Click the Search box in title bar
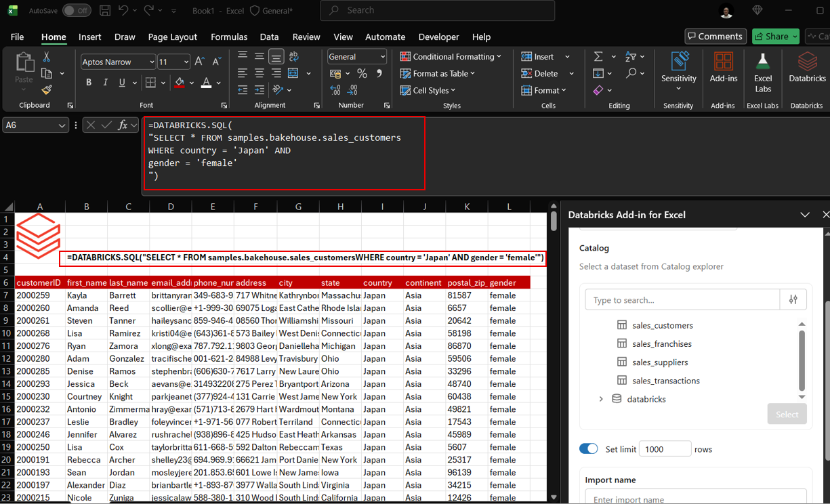This screenshot has height=504, width=830. click(x=438, y=10)
